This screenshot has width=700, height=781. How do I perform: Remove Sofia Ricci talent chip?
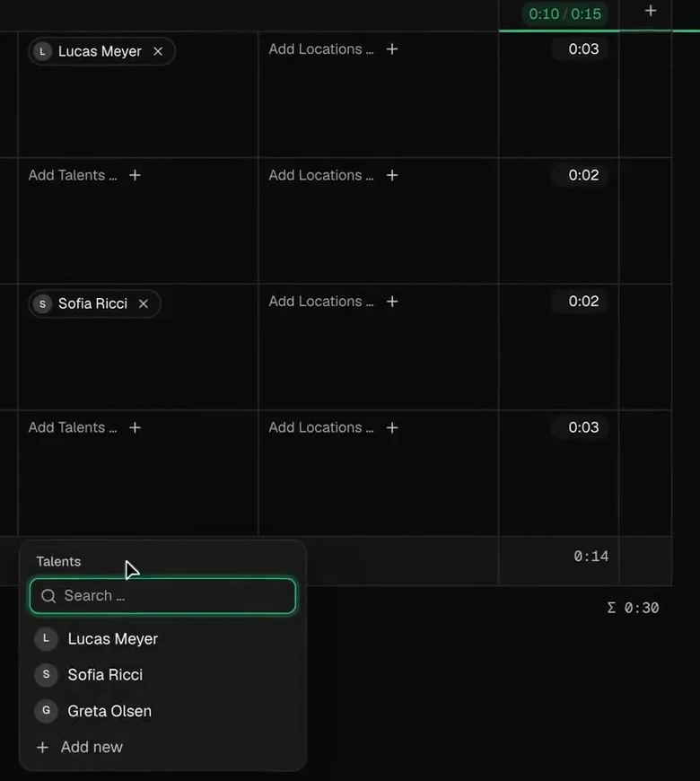[x=144, y=303]
